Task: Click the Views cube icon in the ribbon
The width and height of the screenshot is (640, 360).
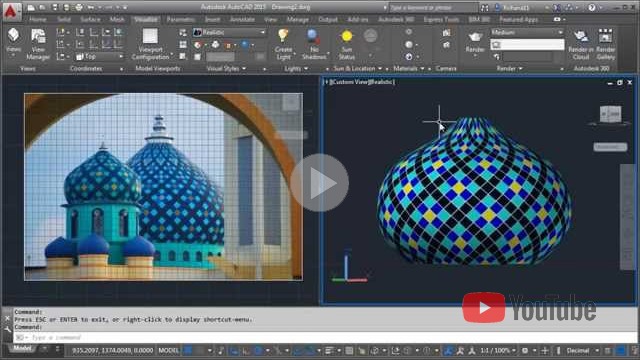Action: (x=13, y=36)
